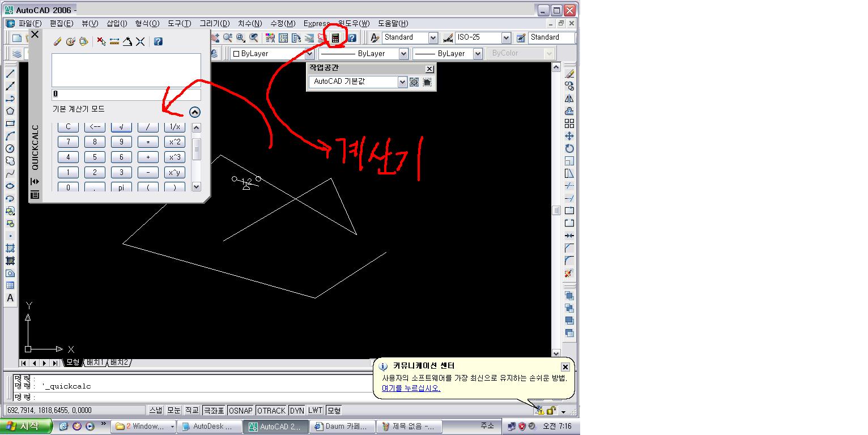
Task: Select the Rotate modify tool
Action: 569,148
